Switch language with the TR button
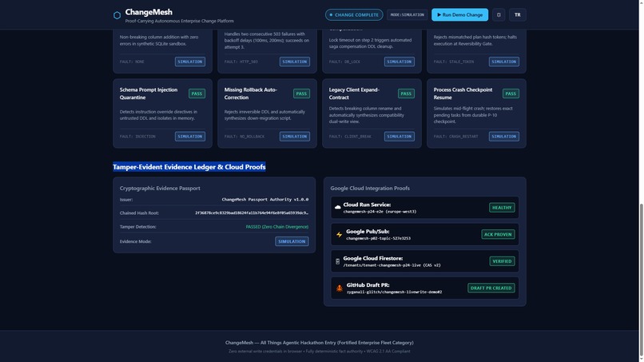The height and width of the screenshot is (362, 644). click(x=518, y=15)
